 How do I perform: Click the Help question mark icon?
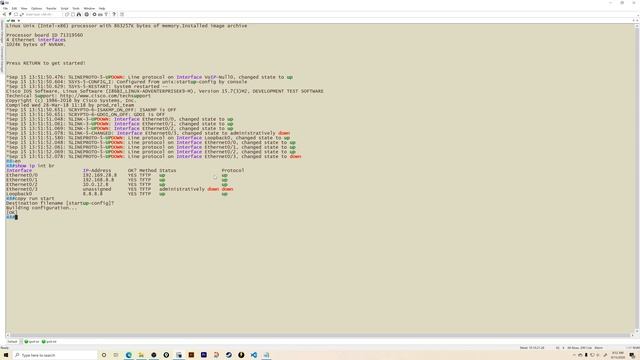pyautogui.click(x=114, y=14)
